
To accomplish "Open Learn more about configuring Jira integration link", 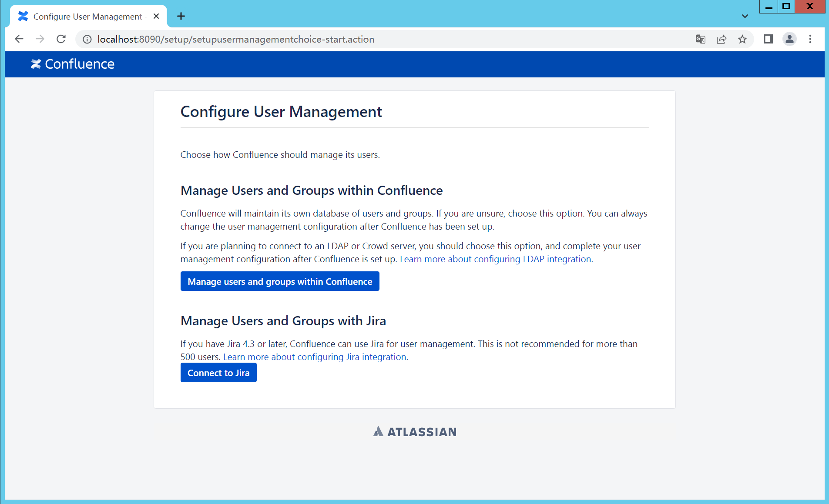I will [x=315, y=357].
